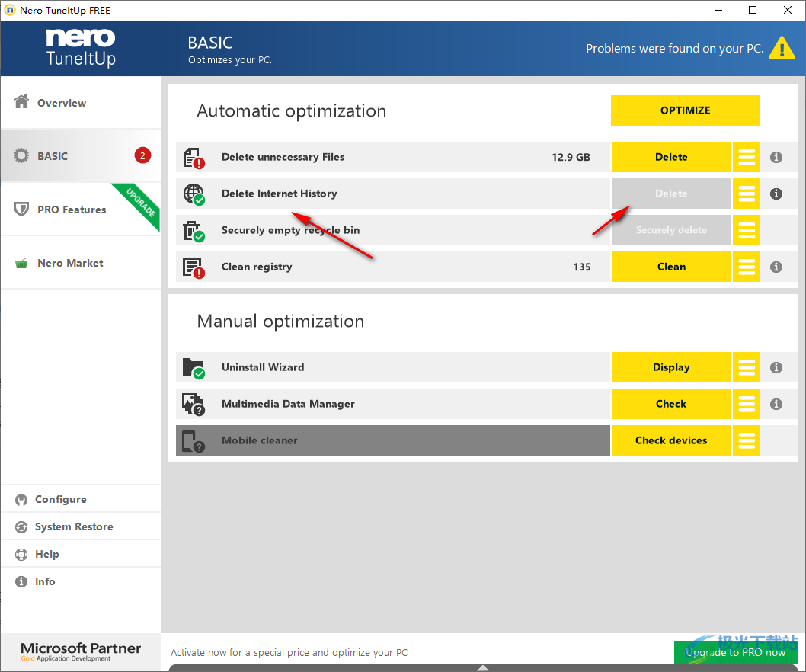The image size is (806, 672).
Task: Click the Nero TuneItUp logo
Action: [x=81, y=48]
